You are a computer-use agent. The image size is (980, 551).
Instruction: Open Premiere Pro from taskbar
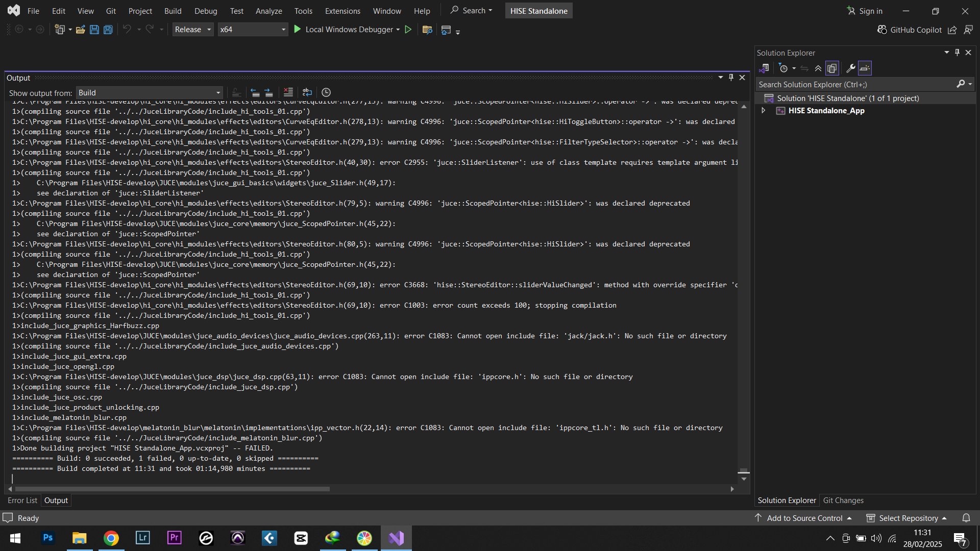(175, 538)
